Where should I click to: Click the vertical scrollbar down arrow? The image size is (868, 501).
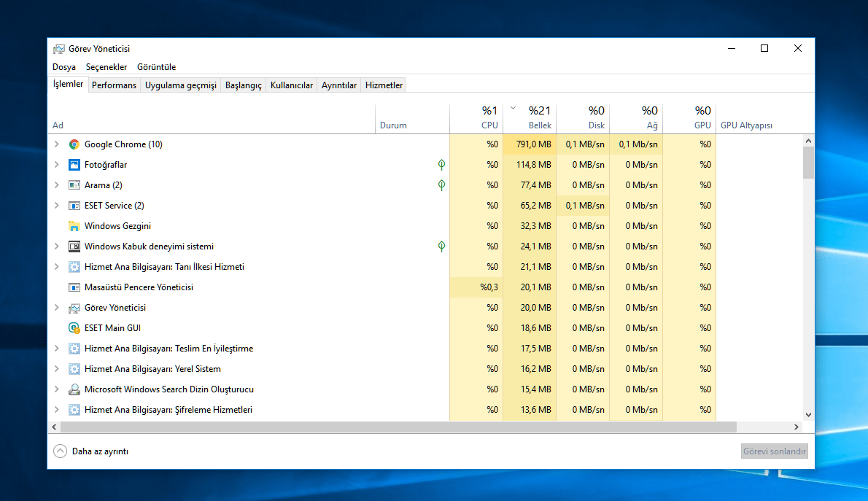(x=808, y=415)
